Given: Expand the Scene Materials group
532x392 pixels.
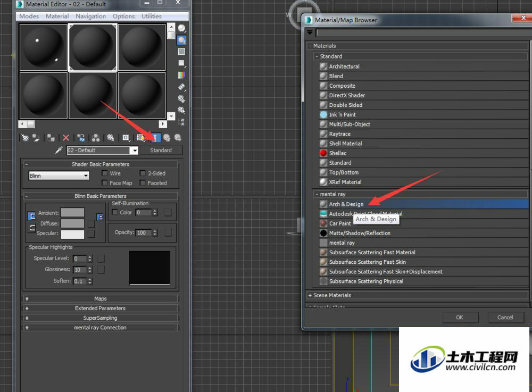Looking at the screenshot, I should click(418, 295).
